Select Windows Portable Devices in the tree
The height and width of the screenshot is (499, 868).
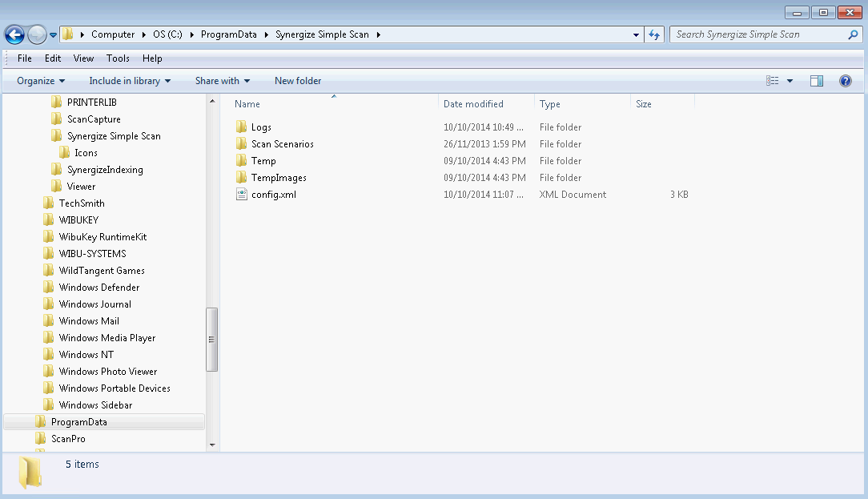[115, 388]
